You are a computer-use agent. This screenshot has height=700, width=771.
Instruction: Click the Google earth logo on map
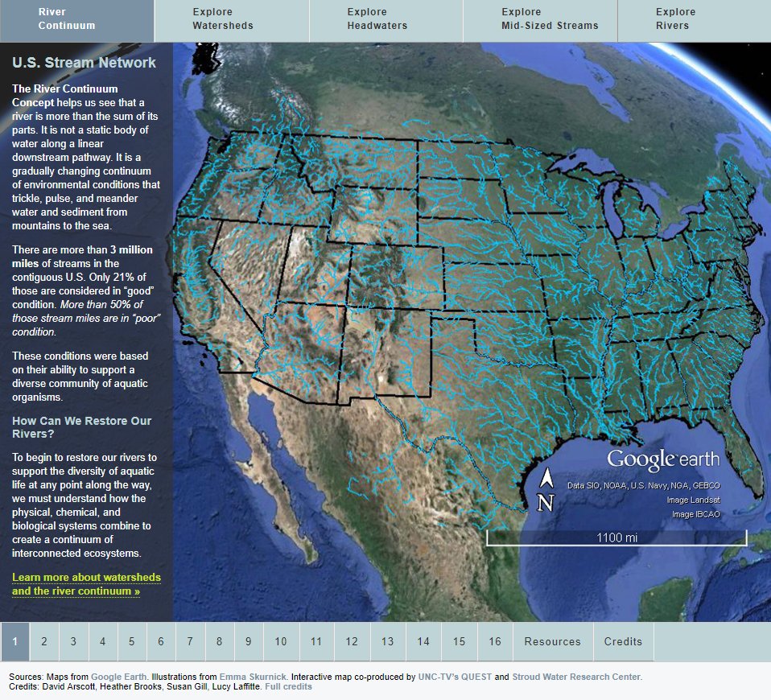tap(663, 460)
